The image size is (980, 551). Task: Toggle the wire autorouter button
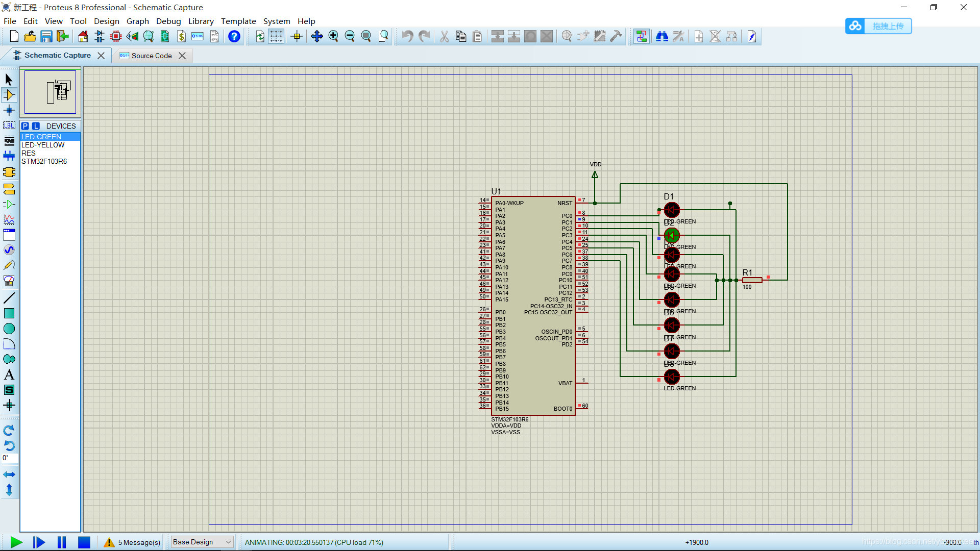[x=642, y=36]
